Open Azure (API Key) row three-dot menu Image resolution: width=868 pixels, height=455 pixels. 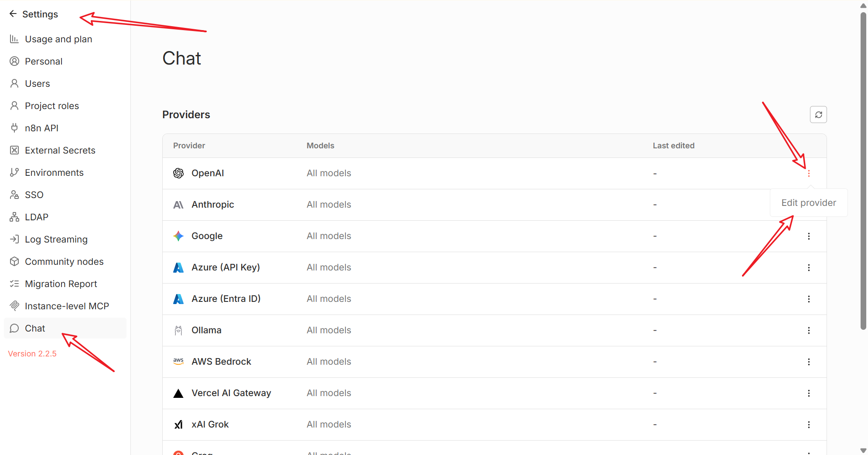(x=809, y=267)
